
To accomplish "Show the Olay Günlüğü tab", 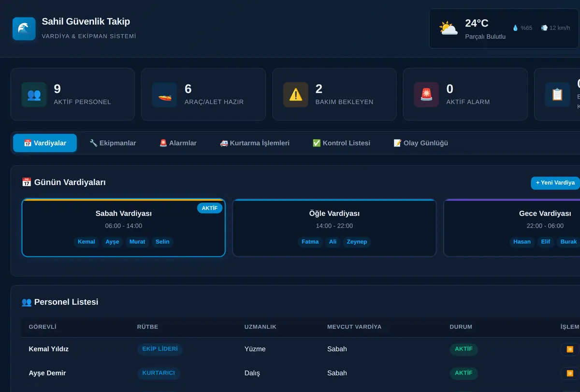I will [x=421, y=143].
